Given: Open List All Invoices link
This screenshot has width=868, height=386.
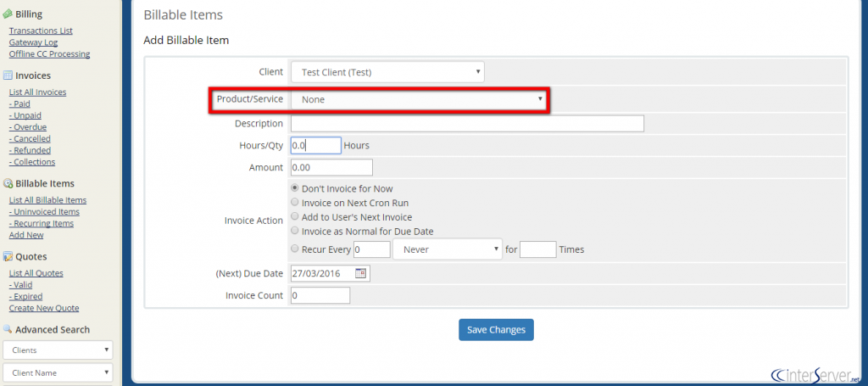Looking at the screenshot, I should point(37,92).
